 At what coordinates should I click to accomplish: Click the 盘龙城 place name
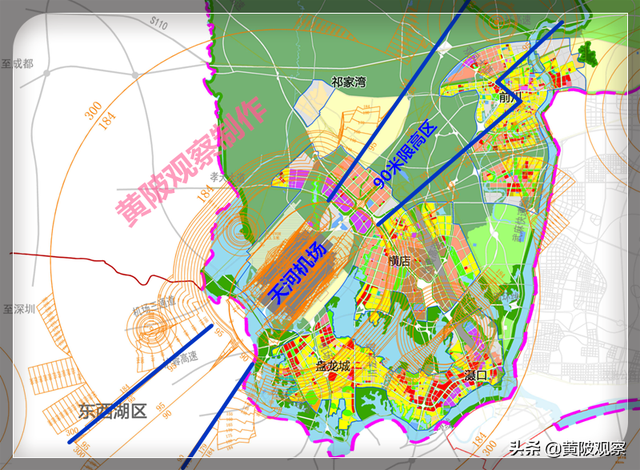point(333,365)
